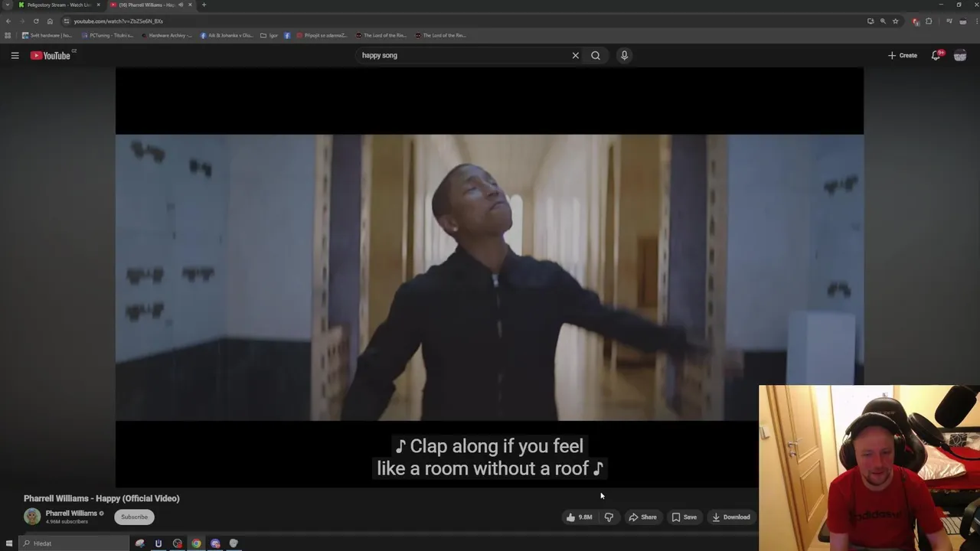Switch to the Peligostory Stream tab
Screen dimensions: 980x551
click(x=59, y=5)
